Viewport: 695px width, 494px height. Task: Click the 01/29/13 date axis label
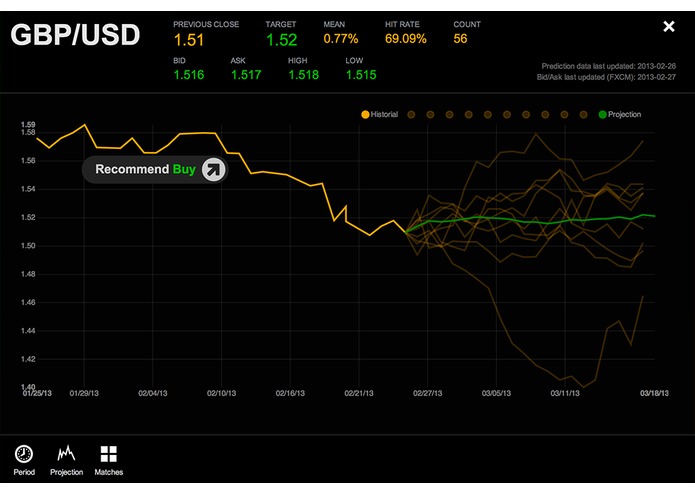coord(84,393)
